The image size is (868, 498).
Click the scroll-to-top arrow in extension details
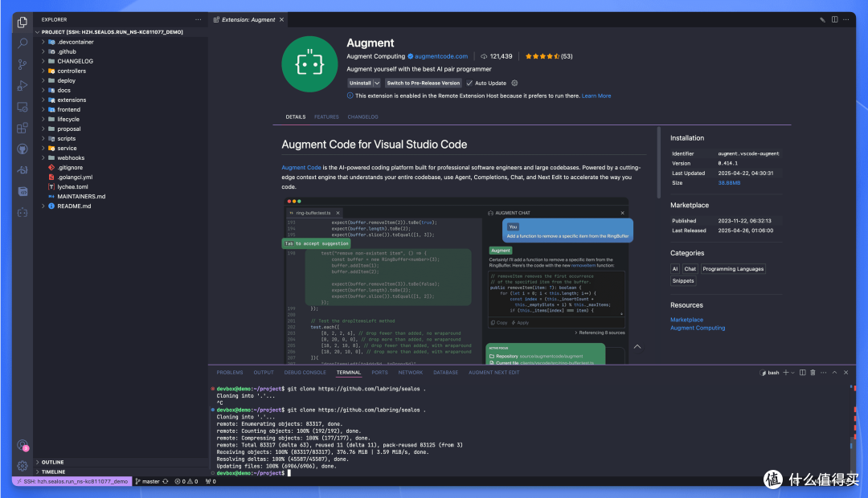[x=637, y=347]
